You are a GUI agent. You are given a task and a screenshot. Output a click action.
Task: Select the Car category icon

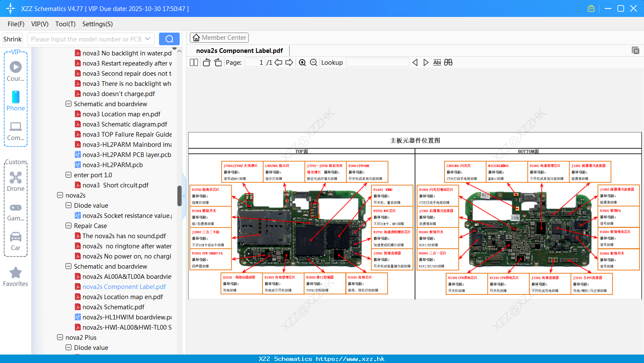(16, 241)
